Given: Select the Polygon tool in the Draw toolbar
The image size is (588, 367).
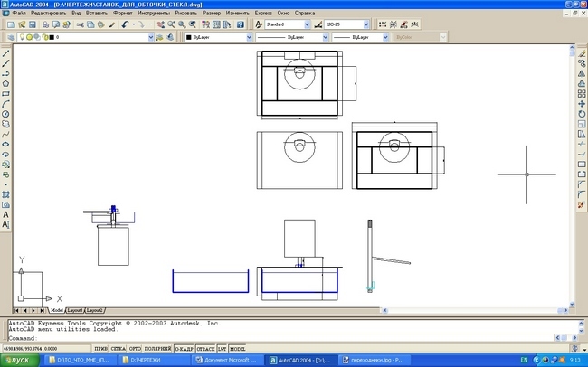Looking at the screenshot, I should [x=5, y=83].
